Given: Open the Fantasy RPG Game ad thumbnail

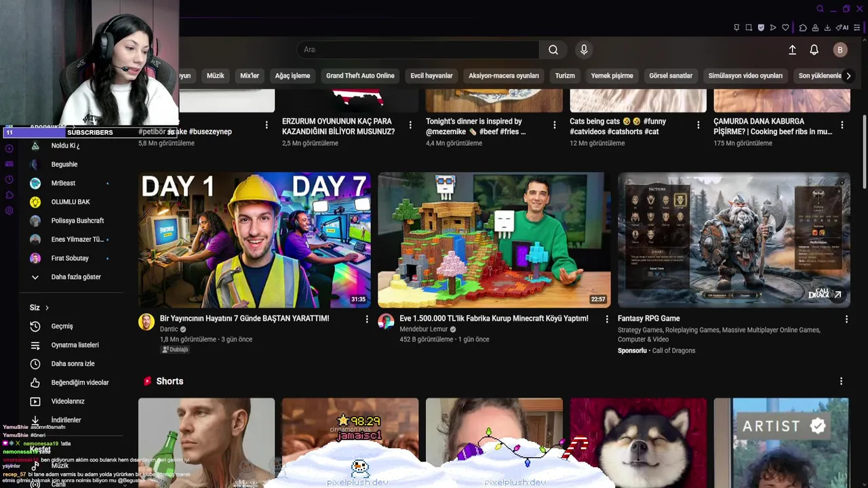Looking at the screenshot, I should coord(734,240).
